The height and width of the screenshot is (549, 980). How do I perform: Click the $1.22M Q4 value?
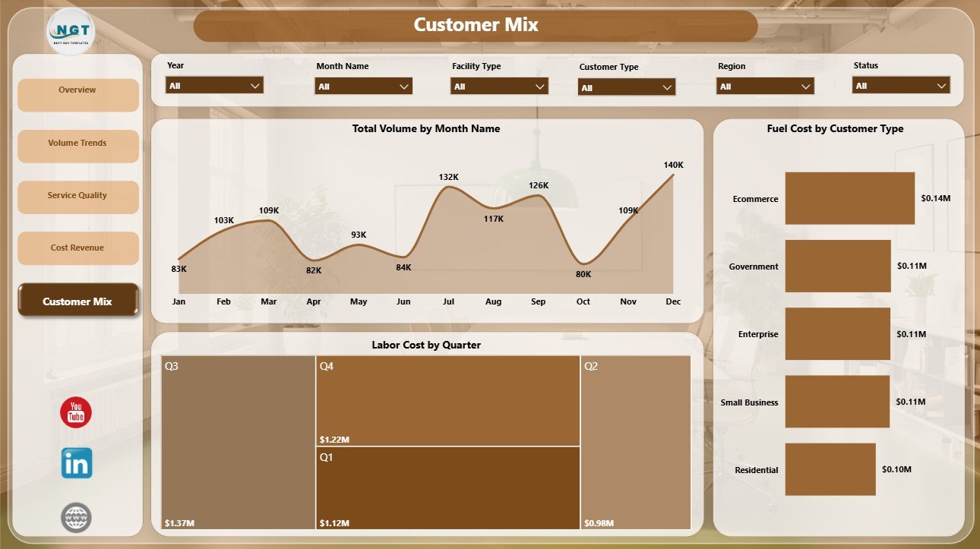point(334,438)
